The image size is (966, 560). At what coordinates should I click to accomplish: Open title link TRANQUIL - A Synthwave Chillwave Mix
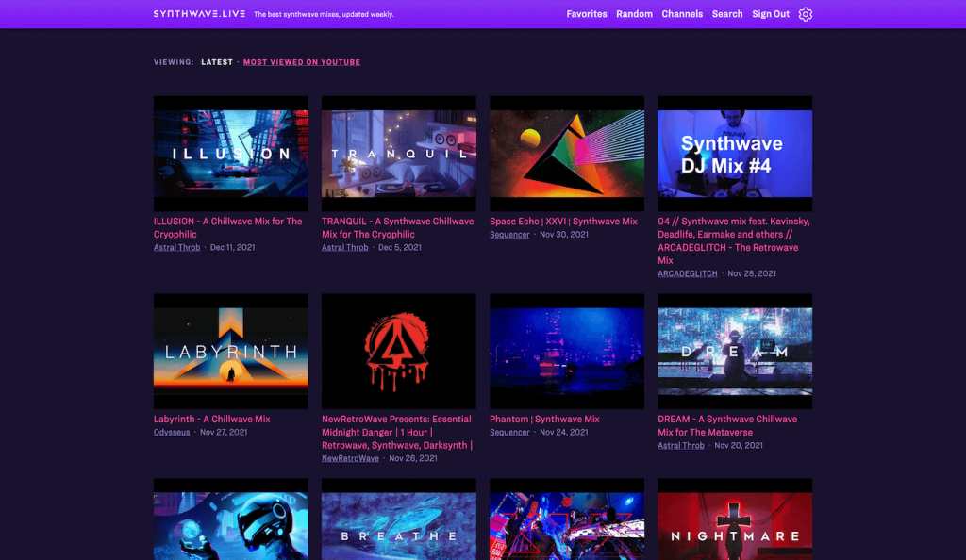pyautogui.click(x=398, y=228)
